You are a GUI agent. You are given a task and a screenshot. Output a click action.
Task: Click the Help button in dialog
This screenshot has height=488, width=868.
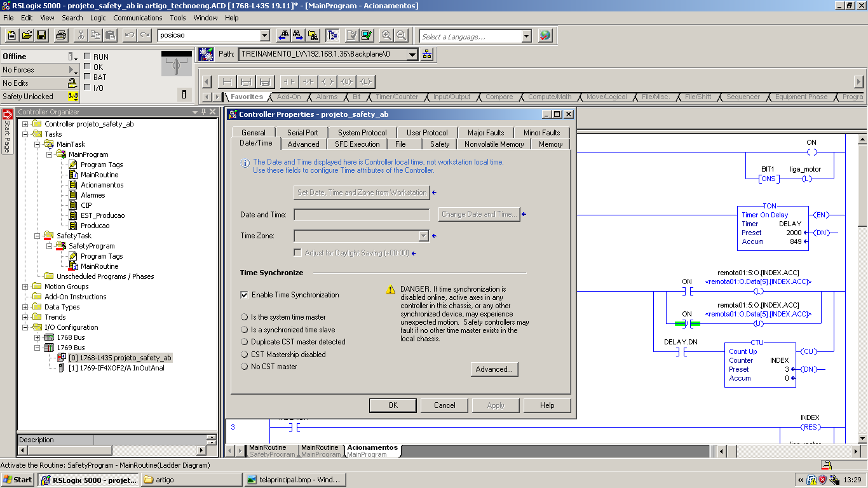pyautogui.click(x=547, y=405)
